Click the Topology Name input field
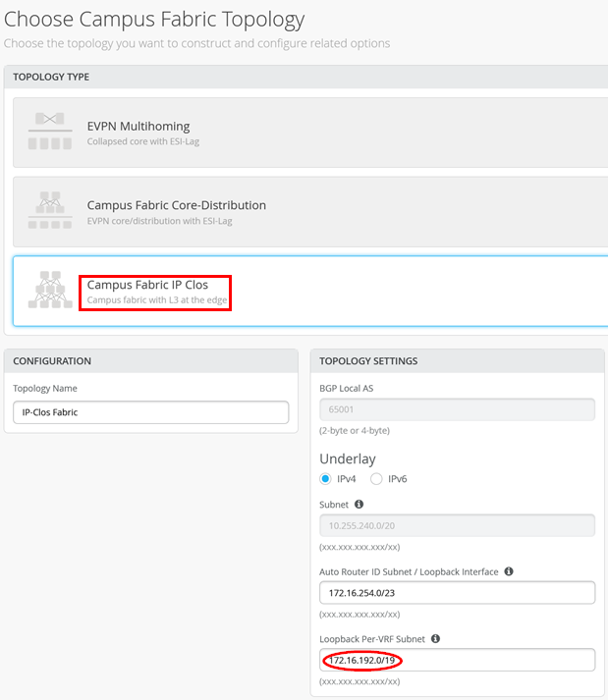The image size is (608, 700). pyautogui.click(x=150, y=412)
